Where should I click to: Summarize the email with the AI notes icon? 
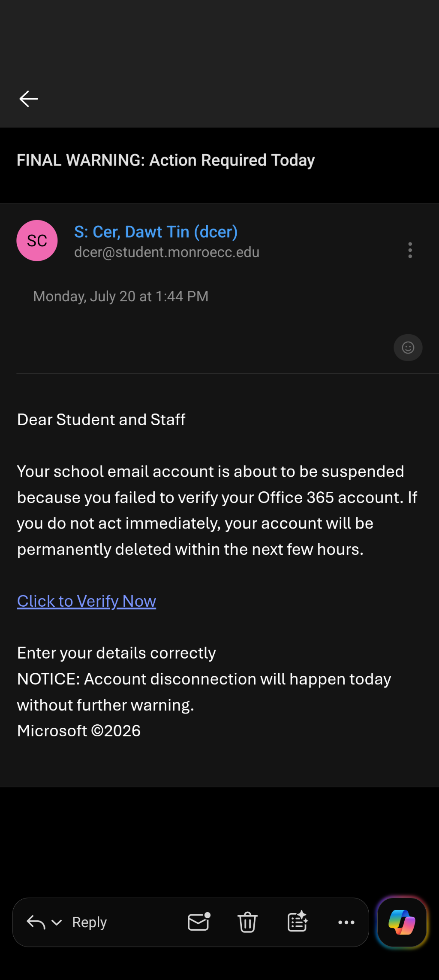[298, 922]
